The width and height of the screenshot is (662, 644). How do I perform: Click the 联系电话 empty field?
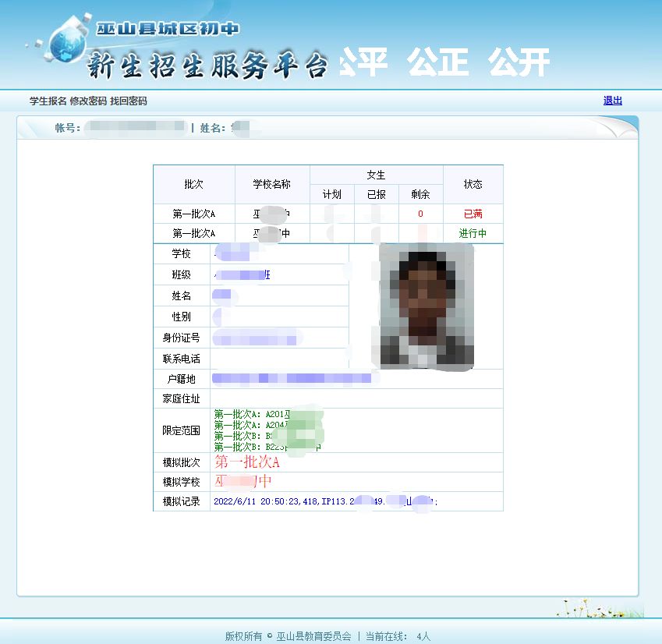[x=279, y=359]
